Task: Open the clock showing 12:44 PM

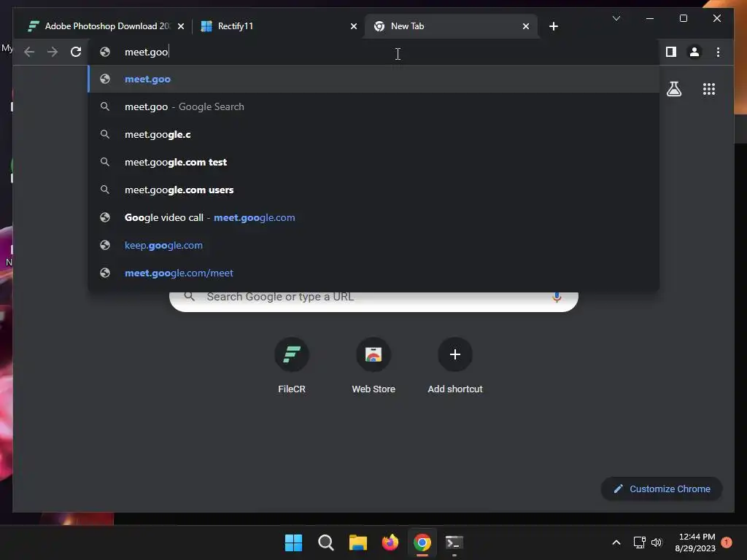Action: tap(695, 542)
